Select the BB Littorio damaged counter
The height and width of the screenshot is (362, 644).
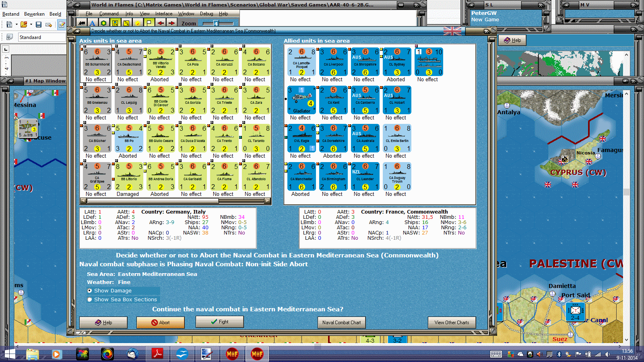pos(129,177)
